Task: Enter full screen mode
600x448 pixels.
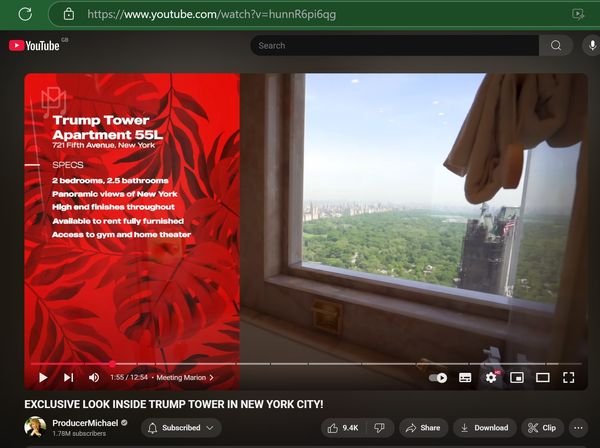Action: click(x=569, y=378)
